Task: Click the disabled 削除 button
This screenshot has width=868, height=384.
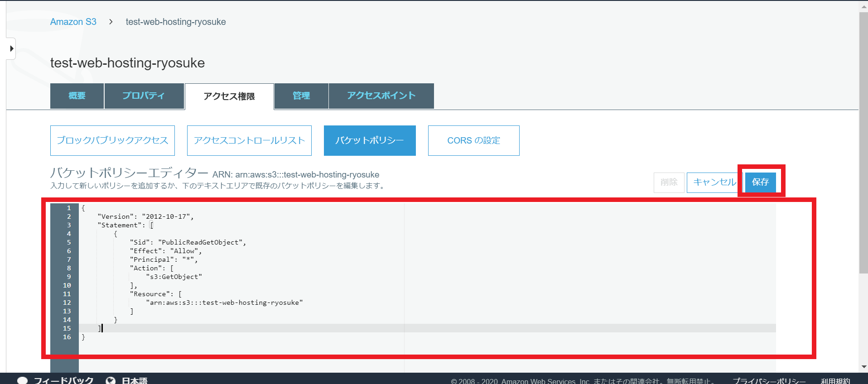Action: [669, 182]
